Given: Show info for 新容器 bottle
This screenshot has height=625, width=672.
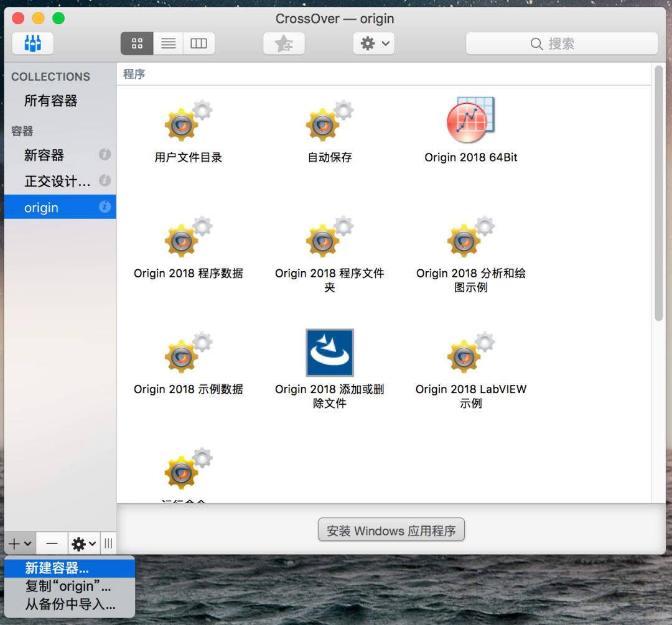Looking at the screenshot, I should 105,154.
